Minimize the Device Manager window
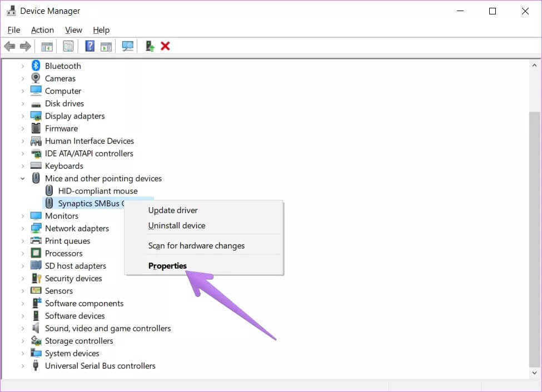This screenshot has width=542, height=392. (x=460, y=11)
